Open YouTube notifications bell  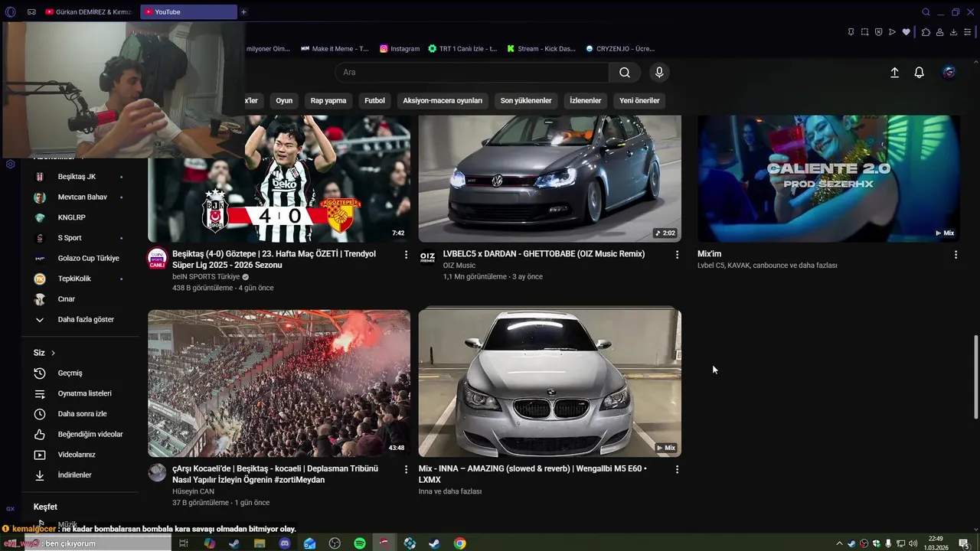point(919,73)
